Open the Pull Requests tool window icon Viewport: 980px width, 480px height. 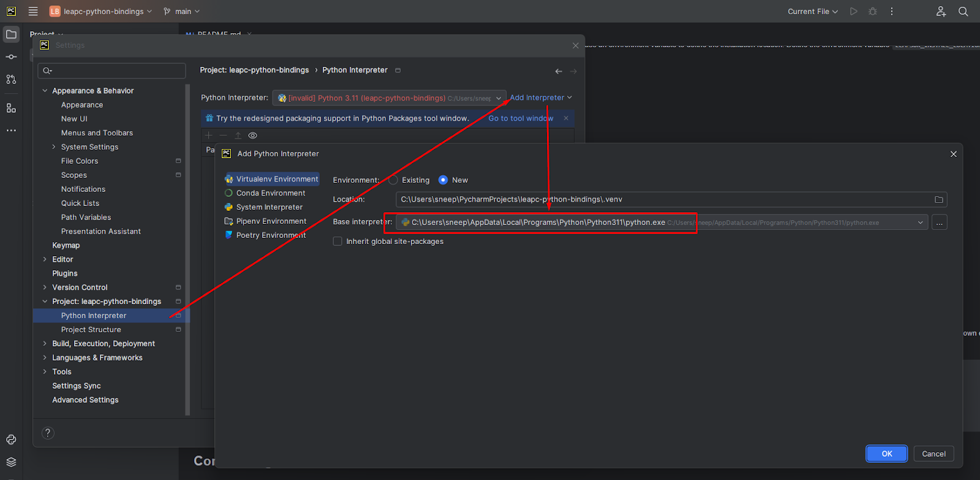point(11,79)
